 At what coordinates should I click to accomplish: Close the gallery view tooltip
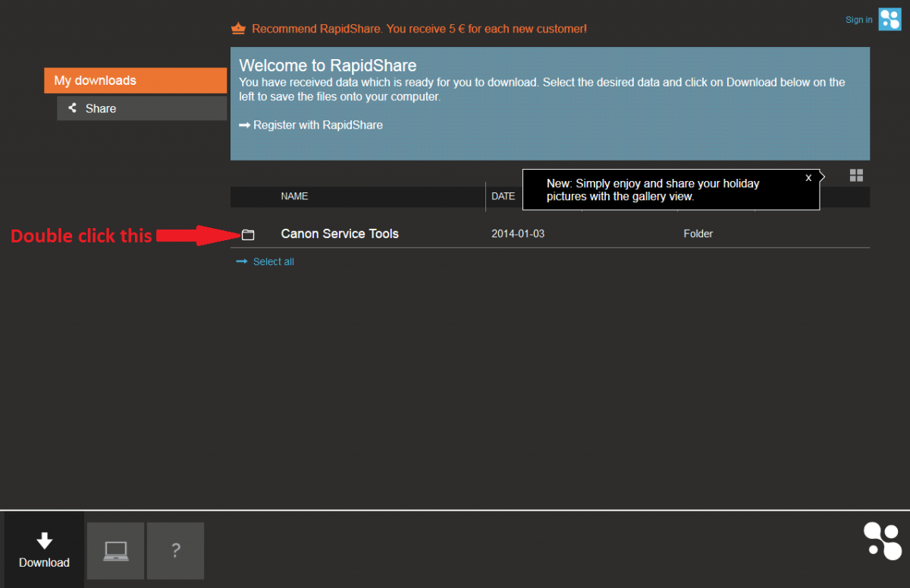[808, 177]
